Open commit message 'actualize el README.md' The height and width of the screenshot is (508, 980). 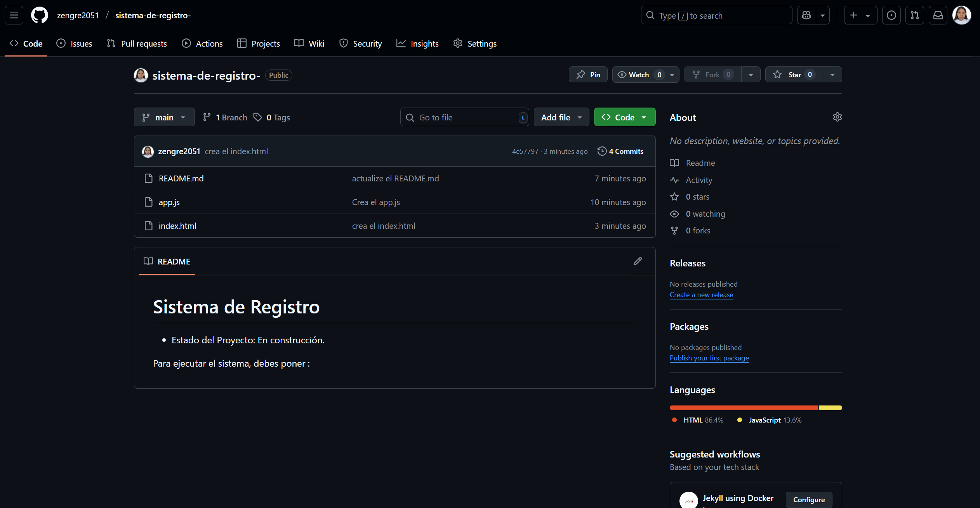[x=395, y=178]
